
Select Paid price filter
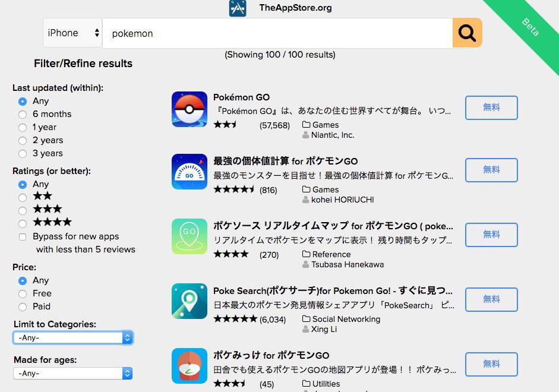(x=23, y=306)
